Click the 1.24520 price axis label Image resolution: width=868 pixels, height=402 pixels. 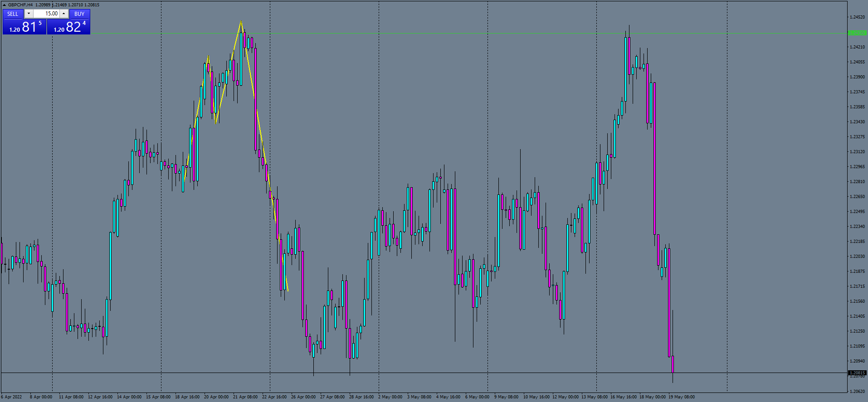pyautogui.click(x=857, y=17)
